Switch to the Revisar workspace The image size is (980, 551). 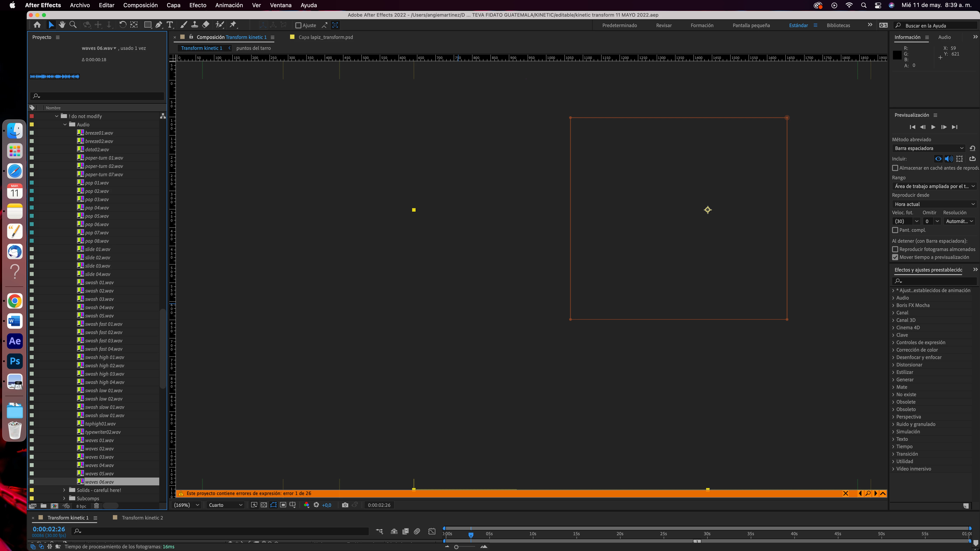(663, 26)
